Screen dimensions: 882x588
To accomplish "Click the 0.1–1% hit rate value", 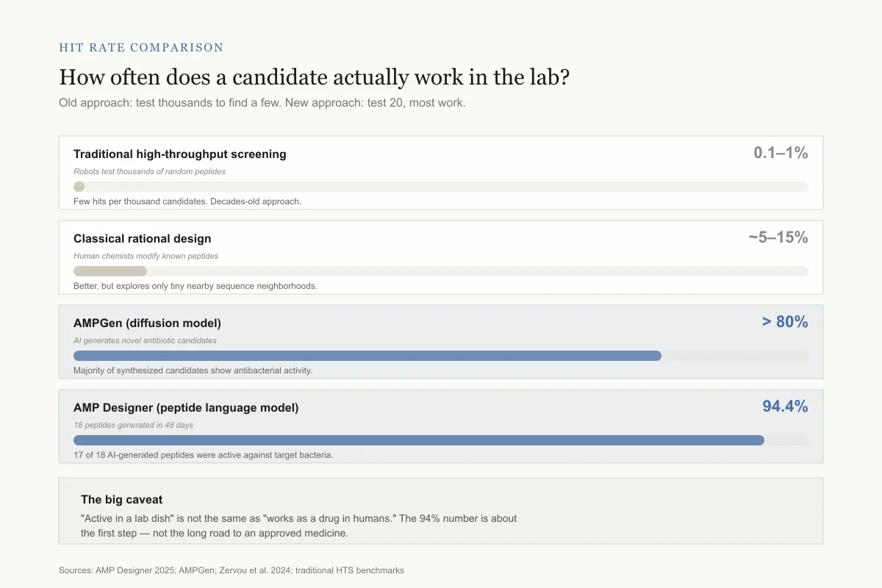I will [781, 153].
